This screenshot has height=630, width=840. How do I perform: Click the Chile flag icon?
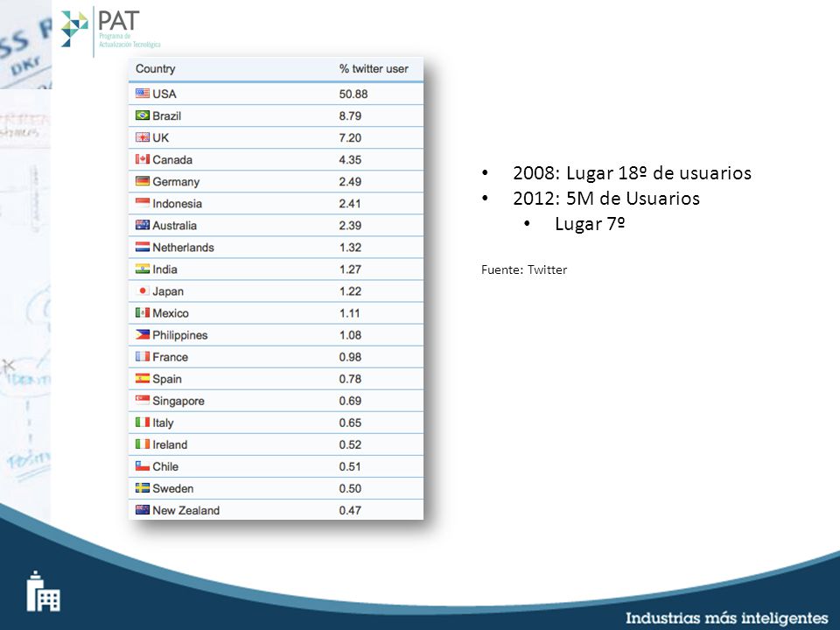[x=143, y=466]
